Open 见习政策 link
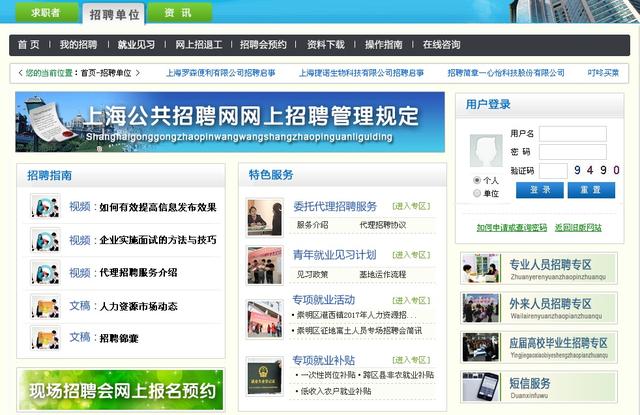Image resolution: width=640 pixels, height=415 pixels. pos(312,274)
